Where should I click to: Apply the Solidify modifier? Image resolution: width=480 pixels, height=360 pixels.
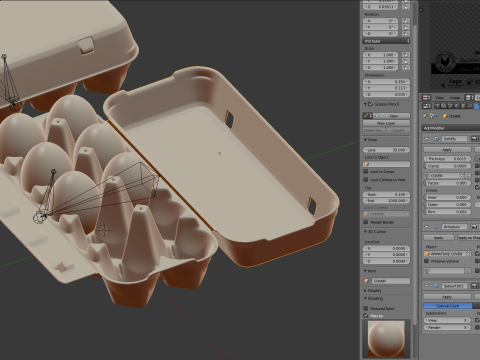(x=447, y=150)
